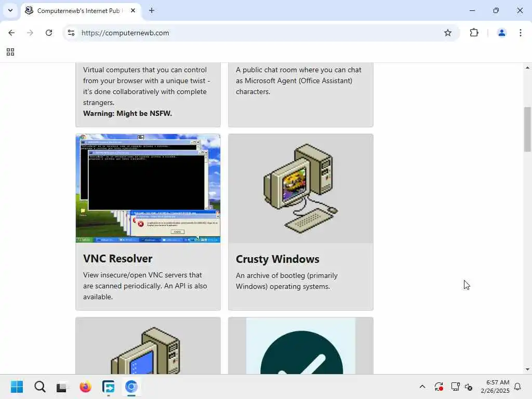The height and width of the screenshot is (399, 532).
Task: Open the apps grid in bookmarks bar
Action: [x=10, y=52]
